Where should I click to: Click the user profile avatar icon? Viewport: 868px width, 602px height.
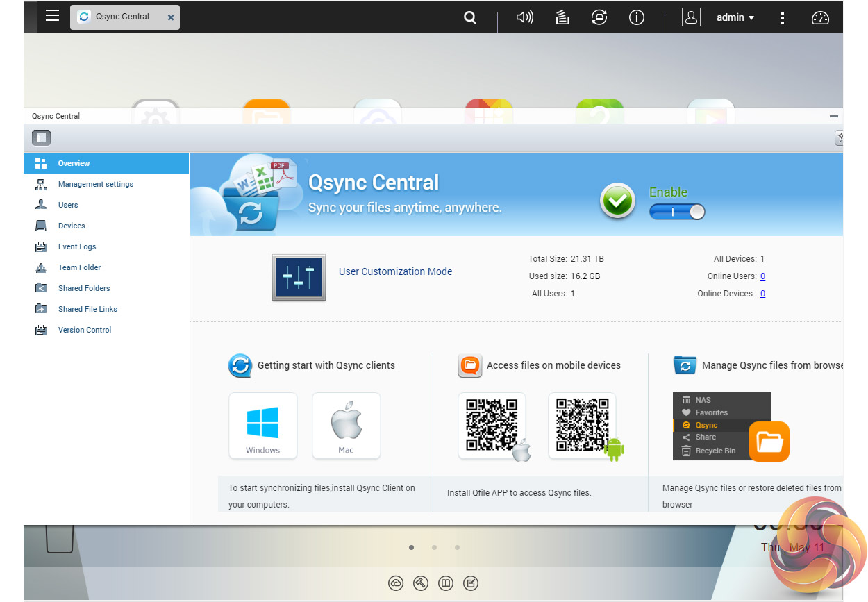tap(691, 17)
